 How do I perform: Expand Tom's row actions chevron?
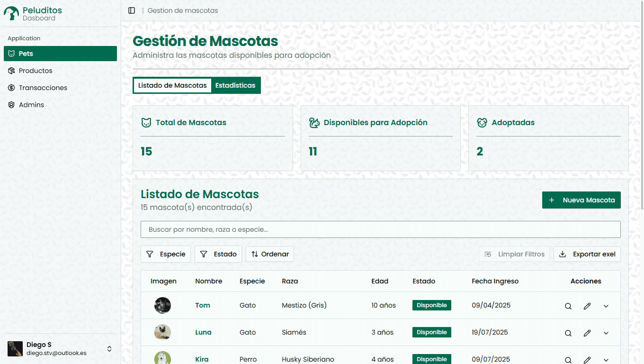606,306
